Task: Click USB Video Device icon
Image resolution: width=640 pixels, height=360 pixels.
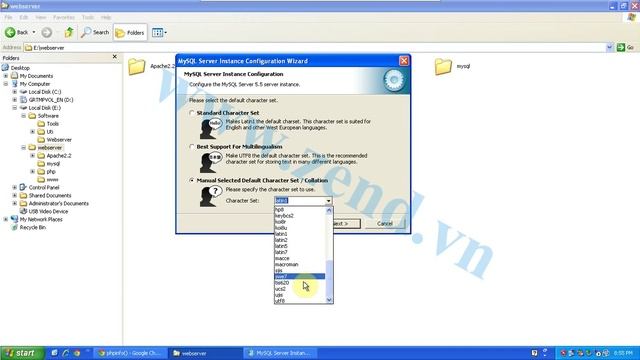Action: [x=23, y=211]
